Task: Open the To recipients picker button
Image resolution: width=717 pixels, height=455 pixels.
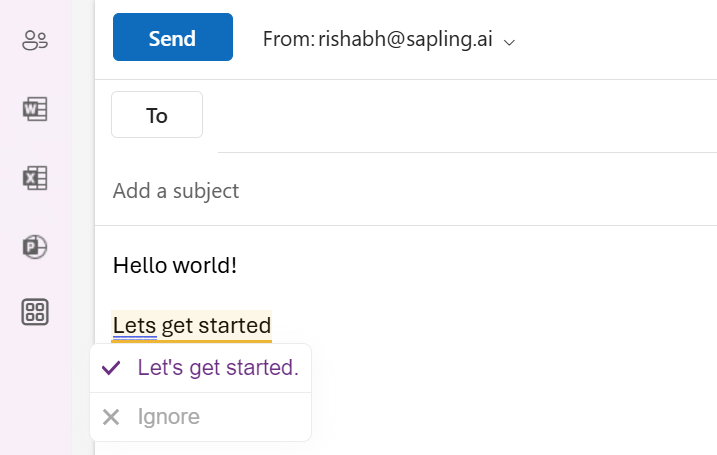Action: pos(157,115)
